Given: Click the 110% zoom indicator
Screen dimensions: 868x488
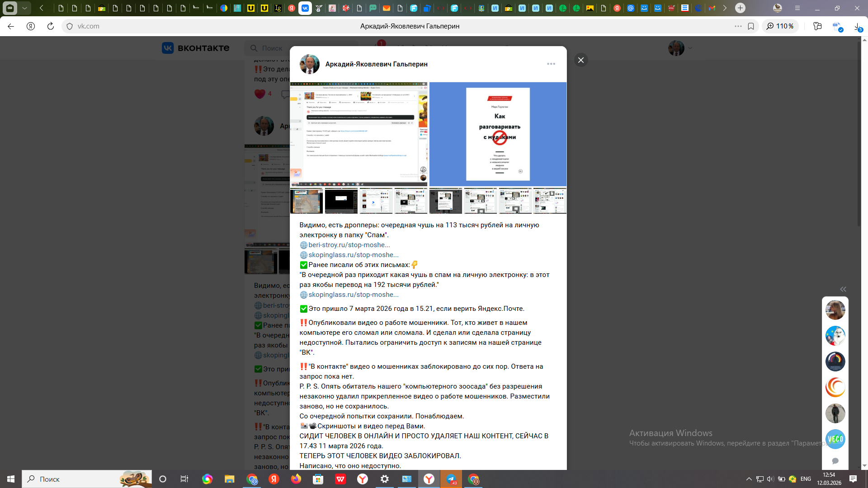Looking at the screenshot, I should [x=780, y=26].
